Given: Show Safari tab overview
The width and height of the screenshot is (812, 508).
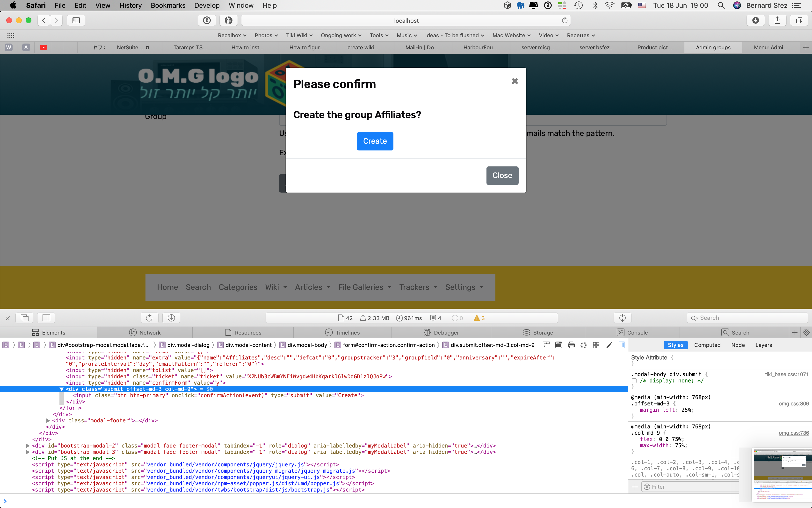Looking at the screenshot, I should click(799, 21).
